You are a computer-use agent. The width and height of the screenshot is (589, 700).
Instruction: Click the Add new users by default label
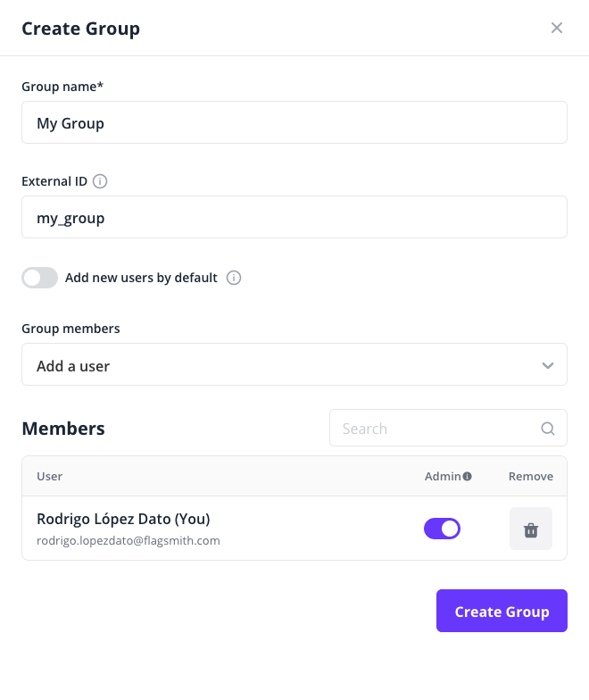[x=141, y=278]
